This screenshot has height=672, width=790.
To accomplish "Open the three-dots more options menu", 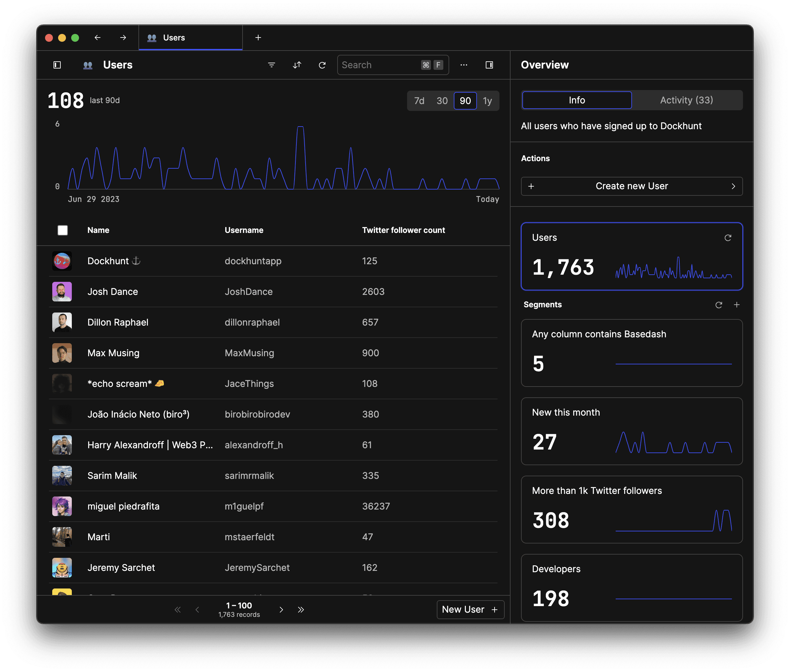I will 464,65.
